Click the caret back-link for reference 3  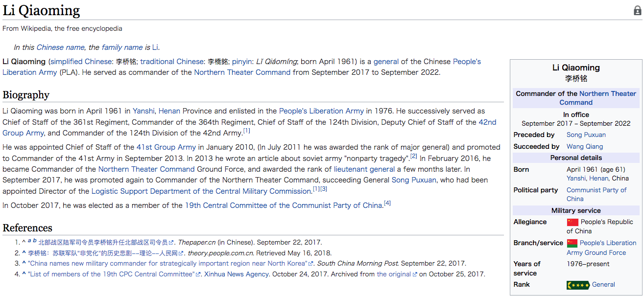24,264
